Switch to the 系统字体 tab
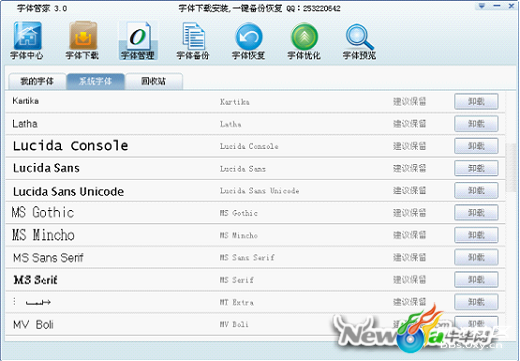Viewport: 520px width, 361px height. pos(96,81)
